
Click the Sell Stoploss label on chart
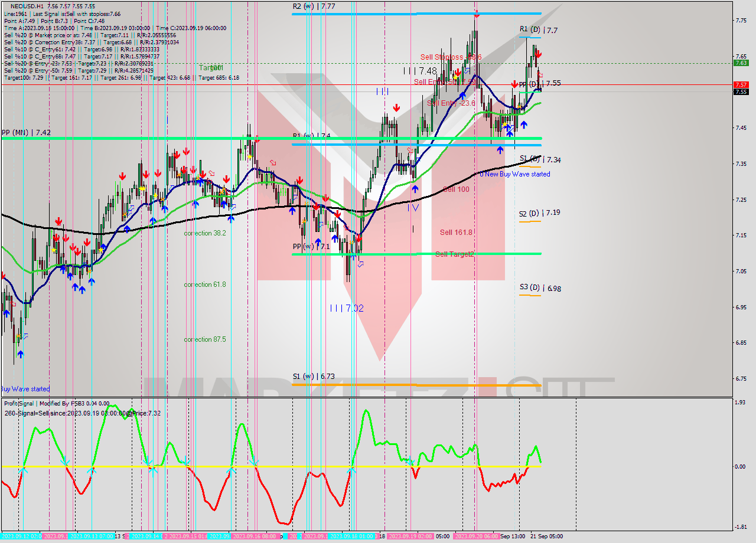pyautogui.click(x=451, y=57)
